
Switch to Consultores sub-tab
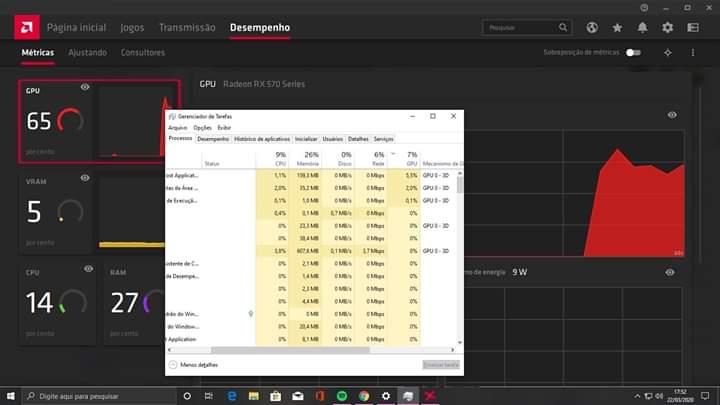[143, 53]
